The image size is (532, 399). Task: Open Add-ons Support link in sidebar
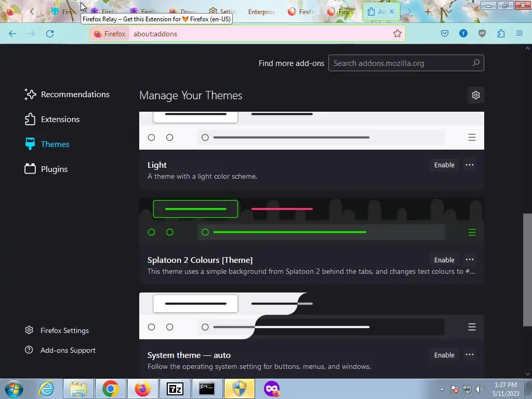pyautogui.click(x=60, y=350)
